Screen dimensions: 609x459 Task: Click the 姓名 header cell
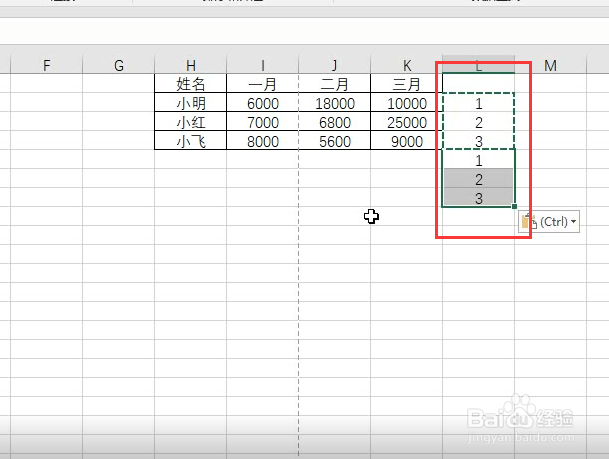pyautogui.click(x=191, y=83)
